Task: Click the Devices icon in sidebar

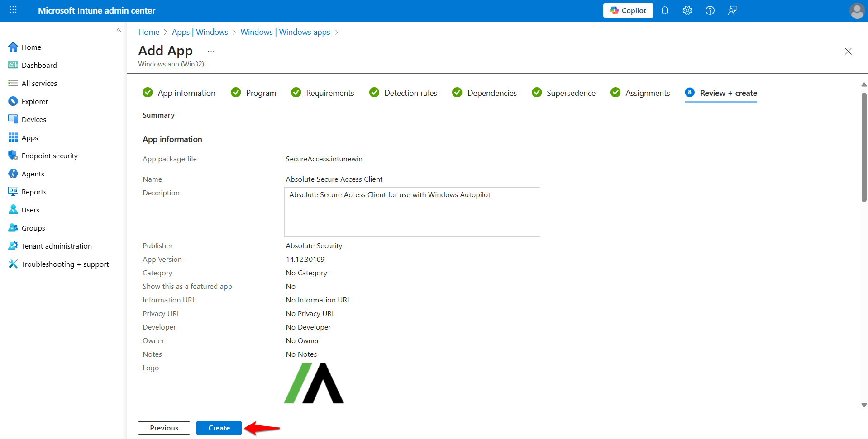Action: [x=13, y=119]
